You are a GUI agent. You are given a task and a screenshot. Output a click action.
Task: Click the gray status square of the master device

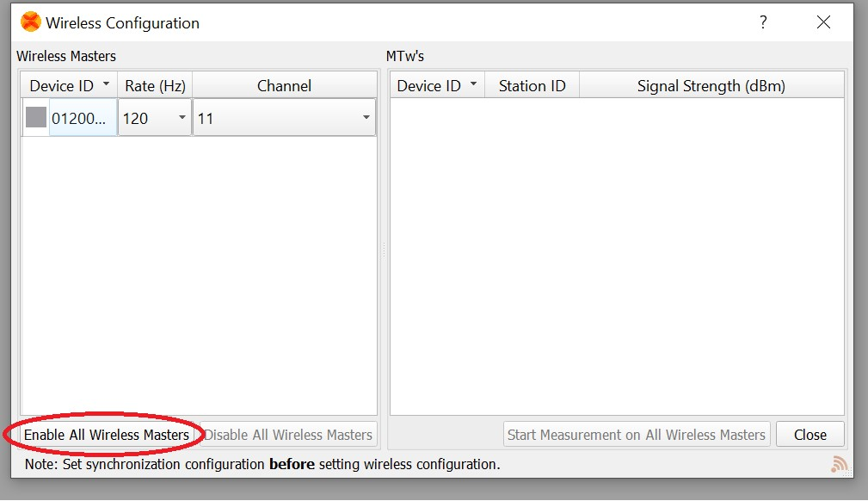coord(34,117)
